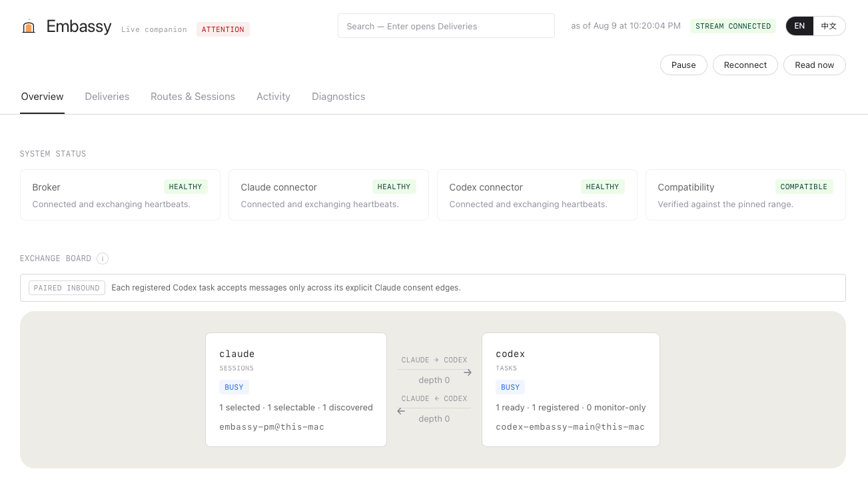
Task: Click the Claude to Codex right arrow
Action: click(468, 372)
